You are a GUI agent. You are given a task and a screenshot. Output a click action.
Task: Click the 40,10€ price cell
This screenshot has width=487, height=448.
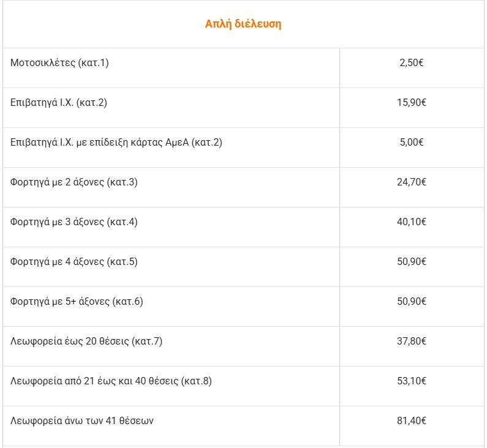click(x=411, y=222)
